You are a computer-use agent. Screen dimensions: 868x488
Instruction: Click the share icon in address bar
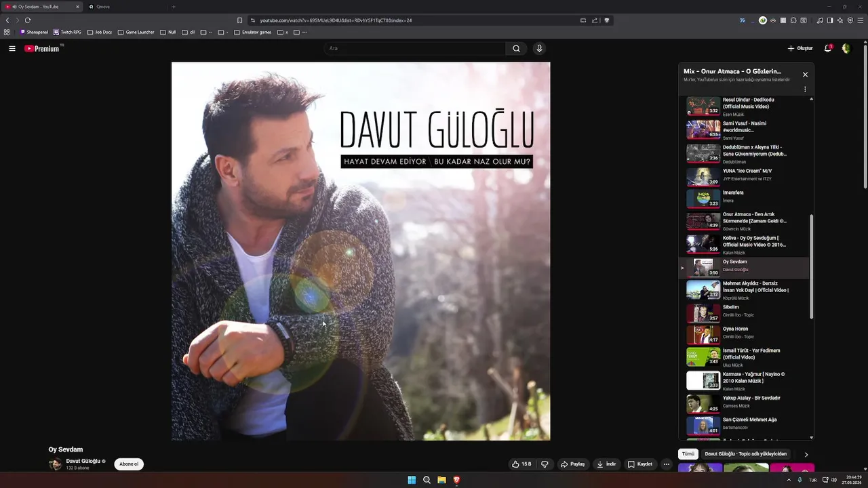click(x=595, y=20)
